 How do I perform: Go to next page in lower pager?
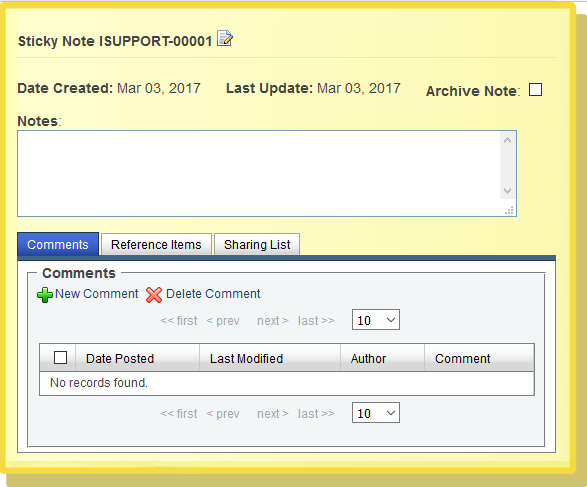[x=273, y=414]
